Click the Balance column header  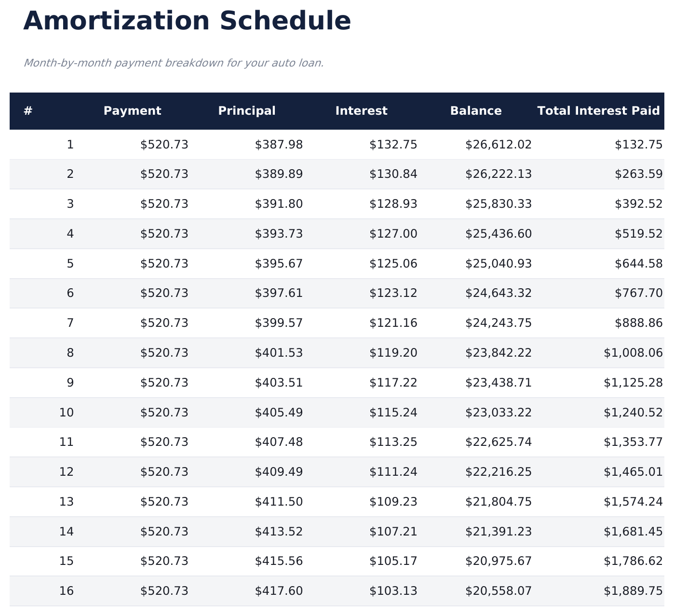(x=476, y=111)
